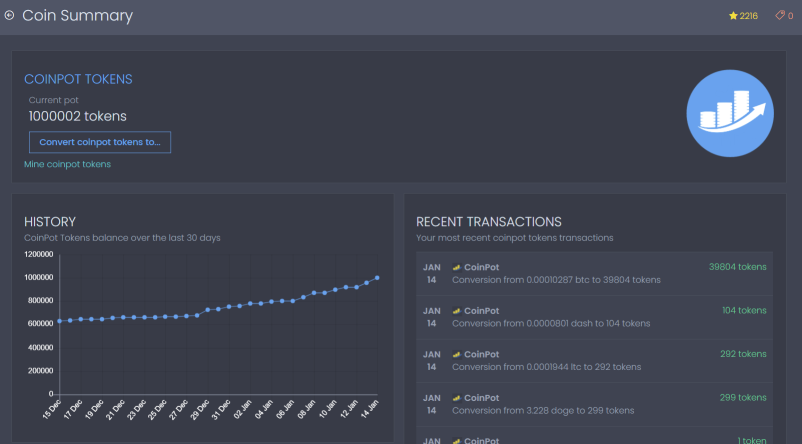Click CoinPot icon in ltc conversion transaction
Viewport: 802px width, 444px height.
point(457,354)
